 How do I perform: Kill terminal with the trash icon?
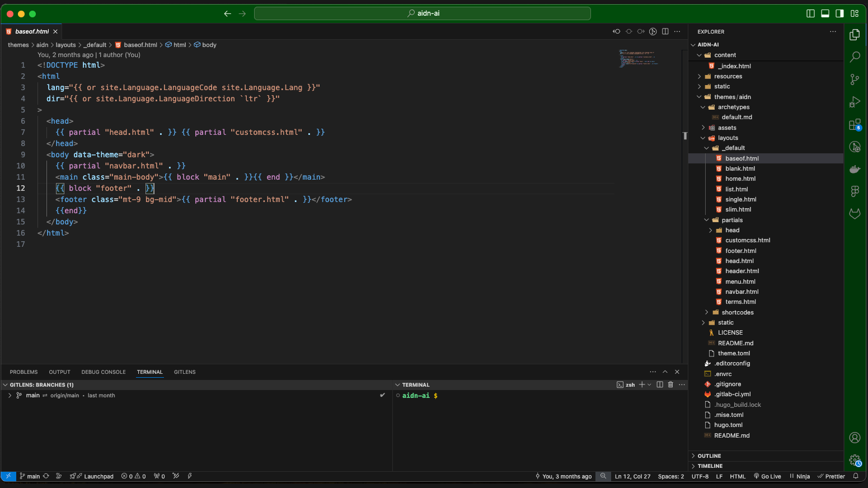[670, 384]
